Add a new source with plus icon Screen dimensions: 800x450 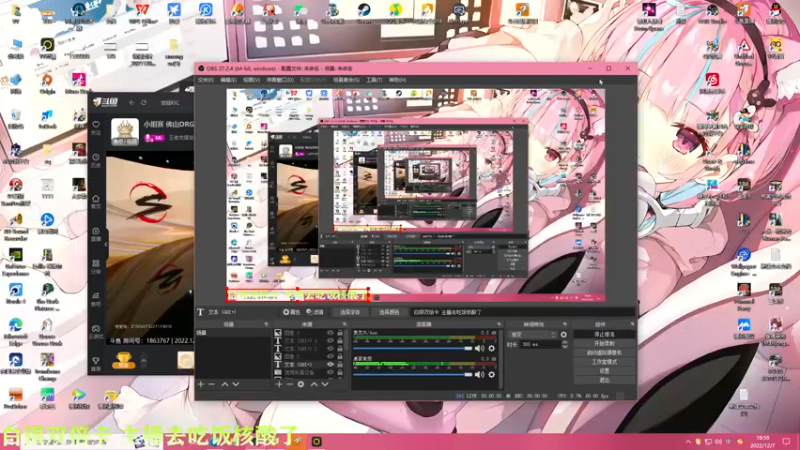[x=279, y=384]
